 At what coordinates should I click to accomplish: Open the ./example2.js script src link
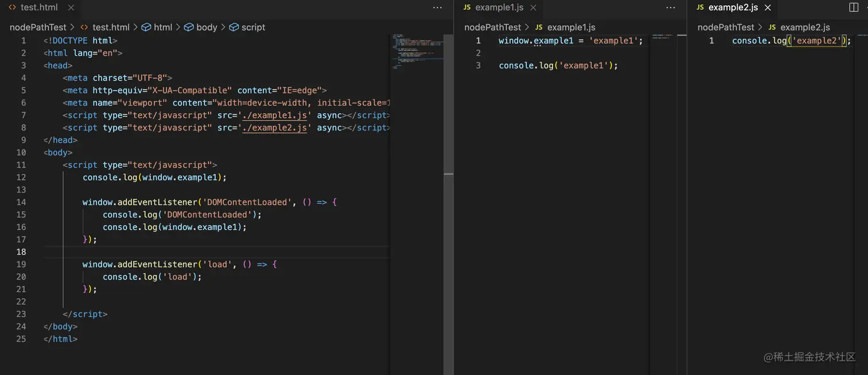274,127
